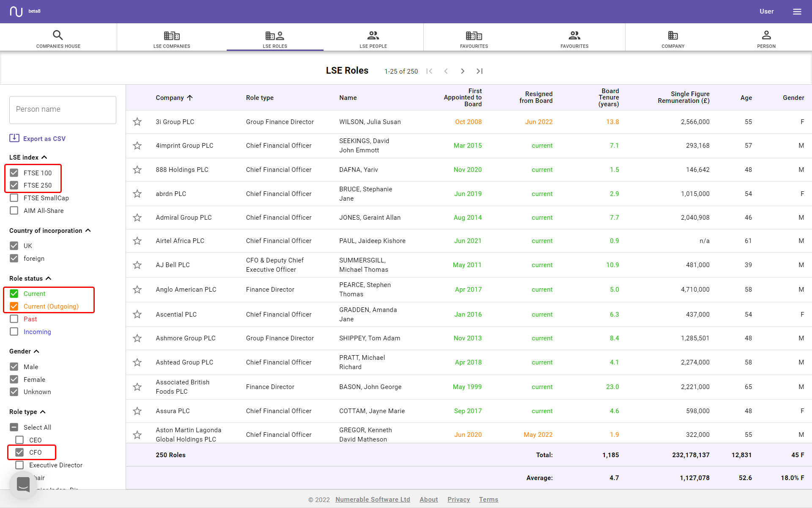
Task: Uncheck the Female gender checkbox
Action: point(14,379)
